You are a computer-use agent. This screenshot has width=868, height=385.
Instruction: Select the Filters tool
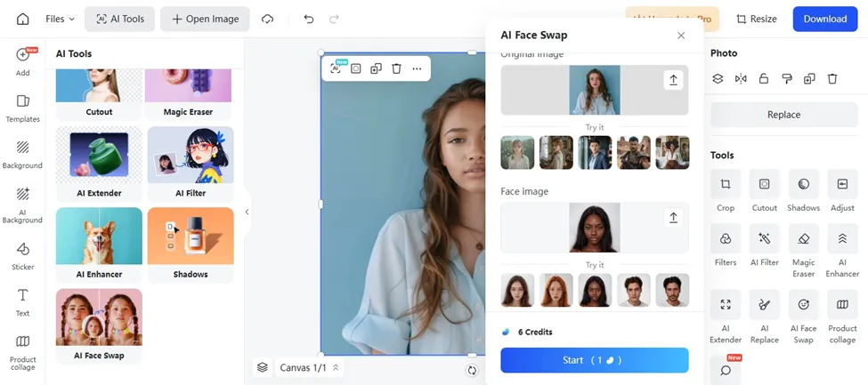point(726,245)
